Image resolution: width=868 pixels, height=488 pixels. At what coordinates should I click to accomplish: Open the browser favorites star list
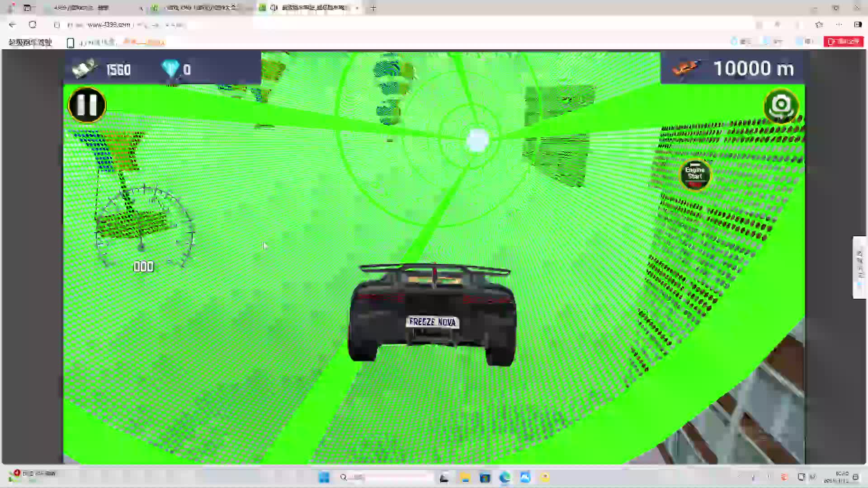(x=819, y=25)
